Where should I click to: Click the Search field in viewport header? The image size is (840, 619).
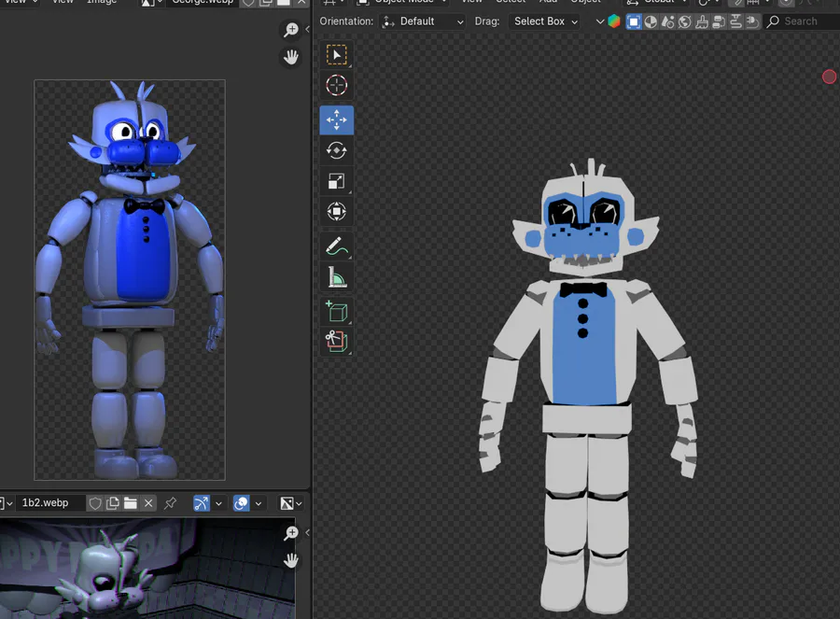[x=802, y=21]
